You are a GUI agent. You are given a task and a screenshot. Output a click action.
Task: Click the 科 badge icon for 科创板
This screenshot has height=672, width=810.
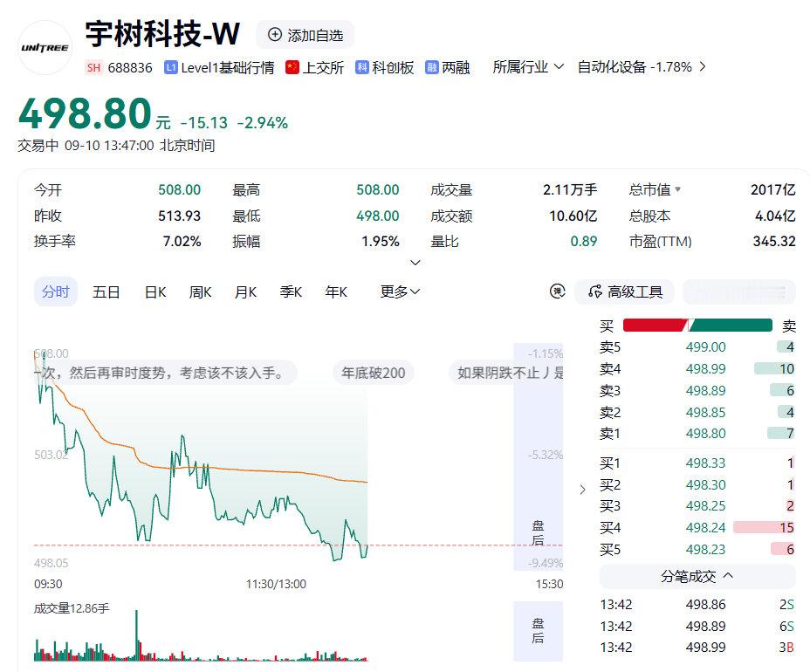click(361, 67)
